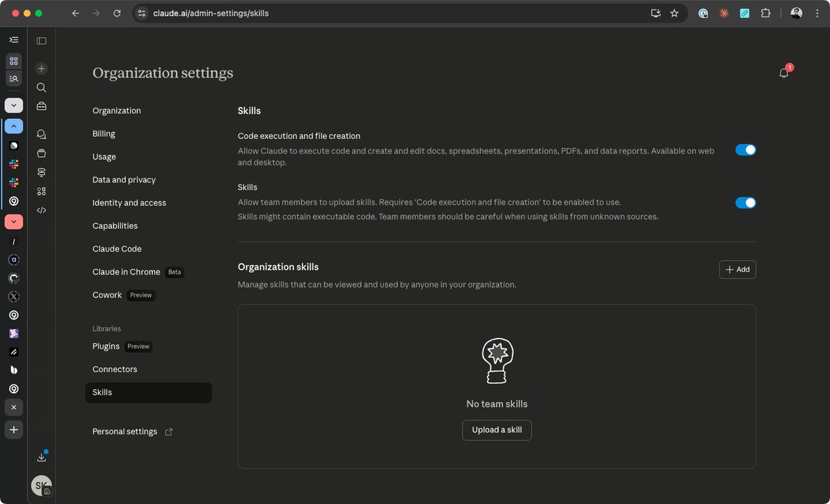The height and width of the screenshot is (504, 830).
Task: Expand the red chevron-down group in rail
Action: pyautogui.click(x=14, y=222)
